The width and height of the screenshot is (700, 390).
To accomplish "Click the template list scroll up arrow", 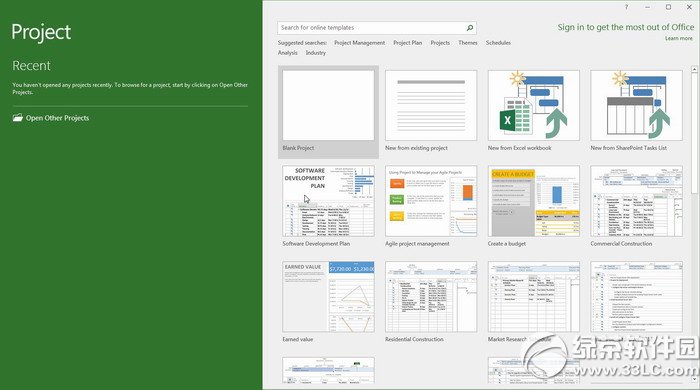I will (694, 69).
